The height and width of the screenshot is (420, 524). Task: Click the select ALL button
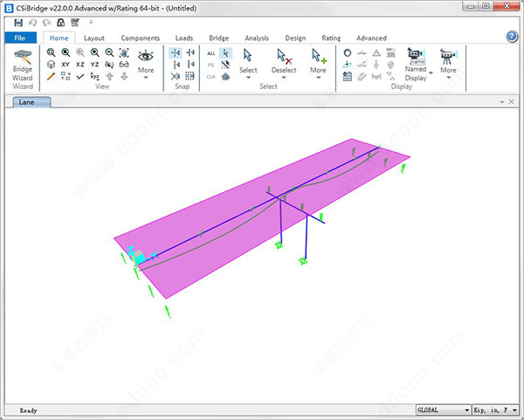pos(210,53)
